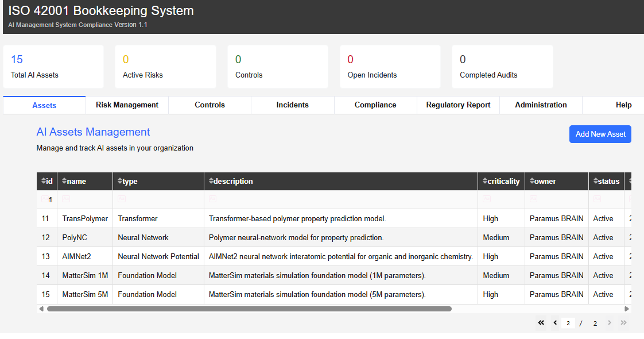Switch to the Administration tab
The image size is (644, 339).
pos(541,105)
